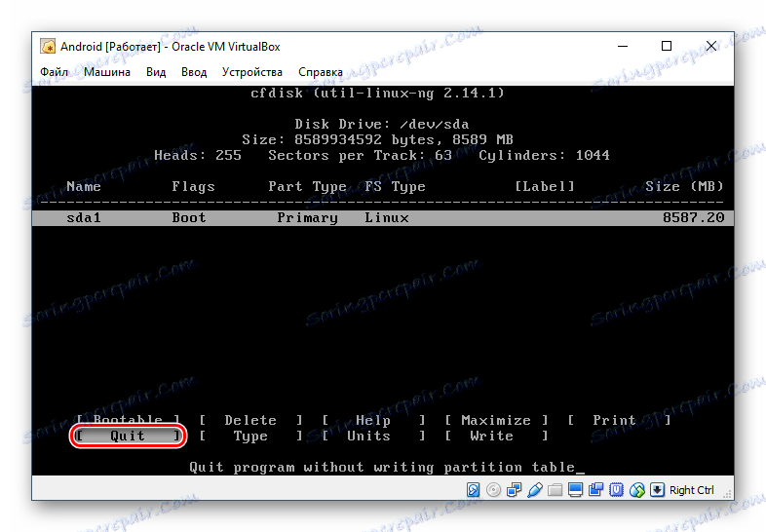
Task: Click the CPU virtualization features icon
Action: 617,489
